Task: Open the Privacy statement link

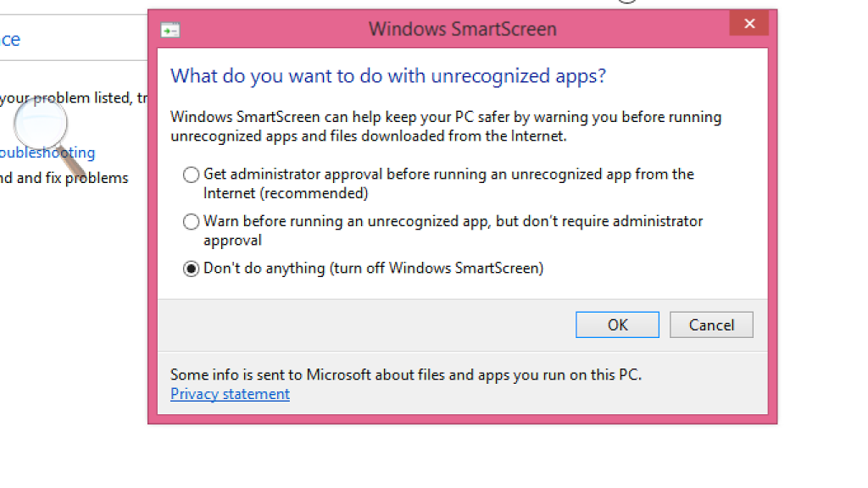Action: point(230,394)
